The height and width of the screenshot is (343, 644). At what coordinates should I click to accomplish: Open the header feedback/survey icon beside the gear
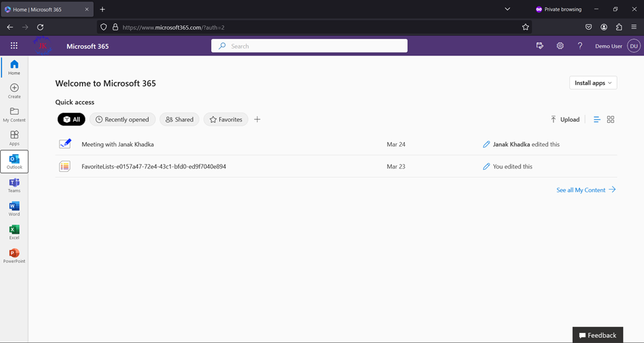coord(540,46)
